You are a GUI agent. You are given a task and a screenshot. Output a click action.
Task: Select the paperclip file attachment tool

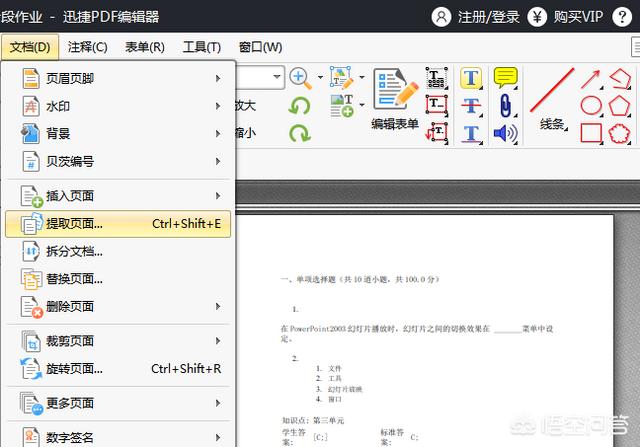506,105
